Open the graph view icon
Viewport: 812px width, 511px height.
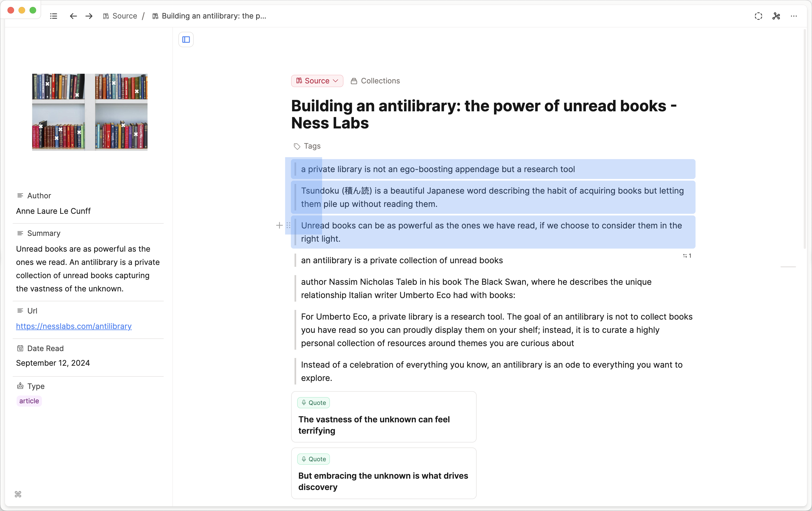(776, 16)
